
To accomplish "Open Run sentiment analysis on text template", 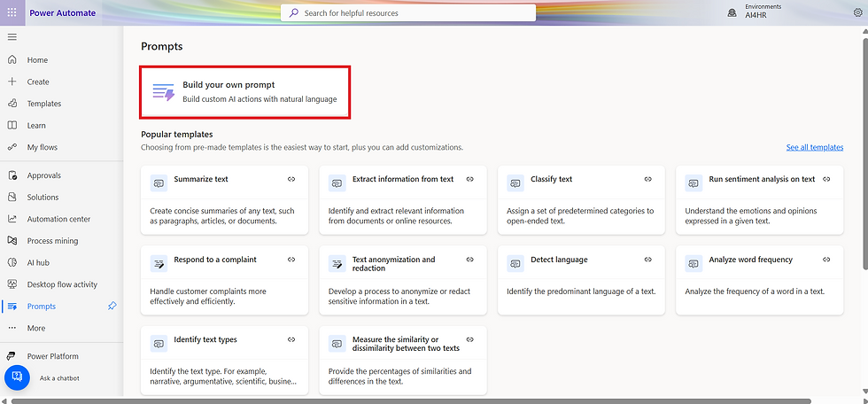I will click(760, 200).
